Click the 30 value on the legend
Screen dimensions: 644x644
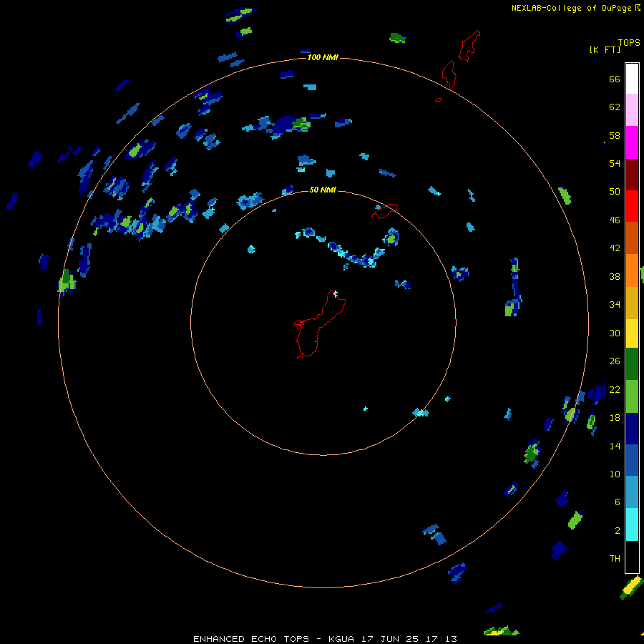(615, 333)
